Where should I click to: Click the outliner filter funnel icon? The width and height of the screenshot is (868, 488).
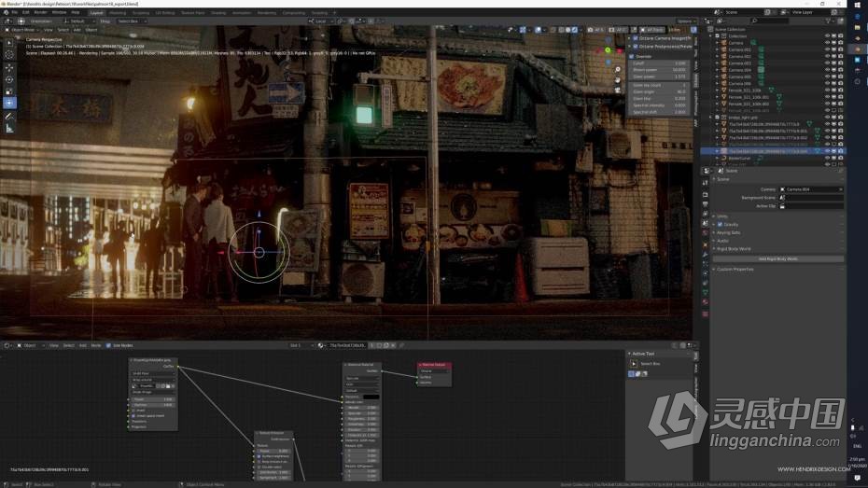click(x=828, y=21)
